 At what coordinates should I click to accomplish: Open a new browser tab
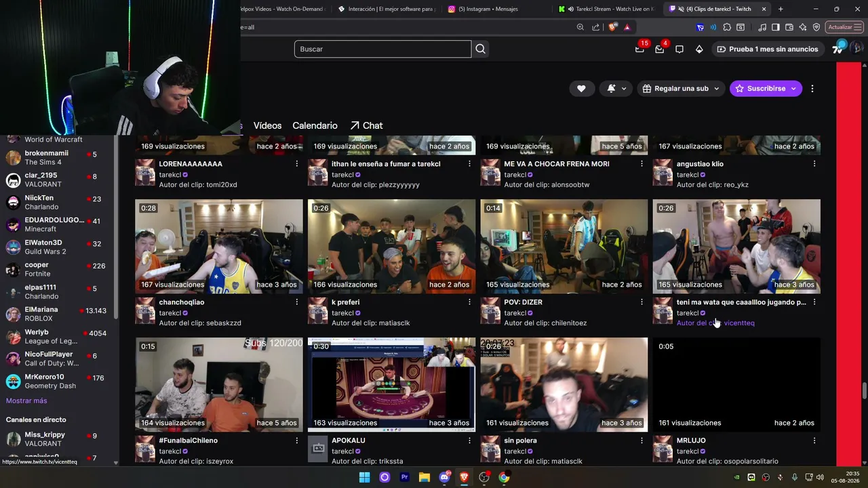point(781,9)
